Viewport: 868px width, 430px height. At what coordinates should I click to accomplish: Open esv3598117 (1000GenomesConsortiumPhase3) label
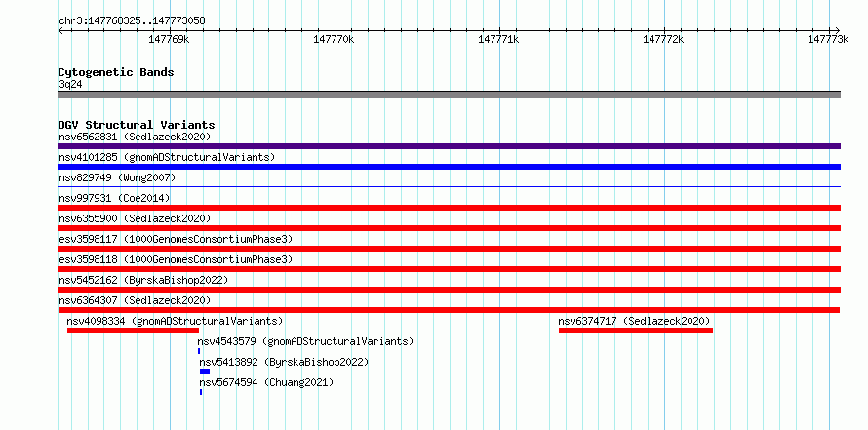click(x=176, y=239)
